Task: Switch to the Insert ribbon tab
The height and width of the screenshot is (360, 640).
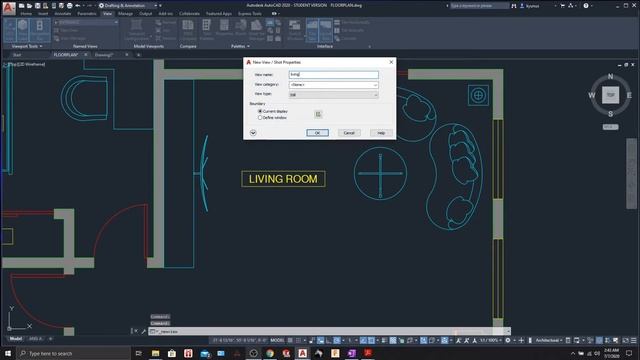Action: pos(43,13)
